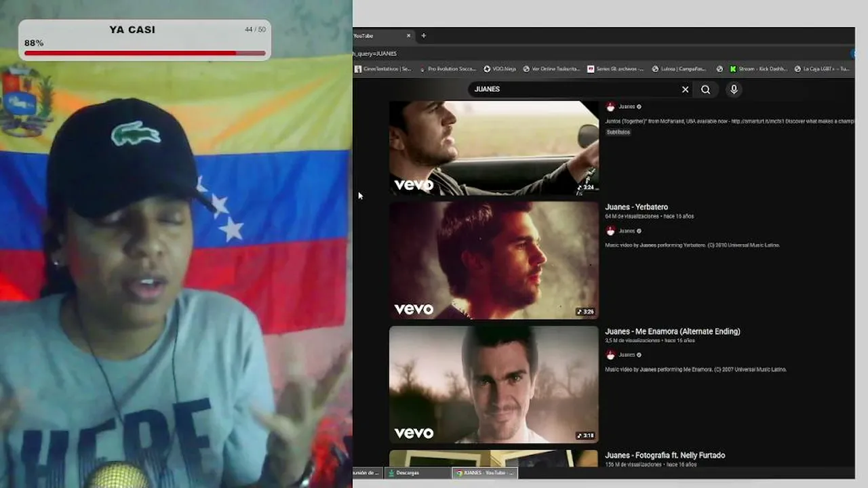Click '3,5 M de visualizaciones' under Me Enamora
868x488 pixels.
(633, 340)
